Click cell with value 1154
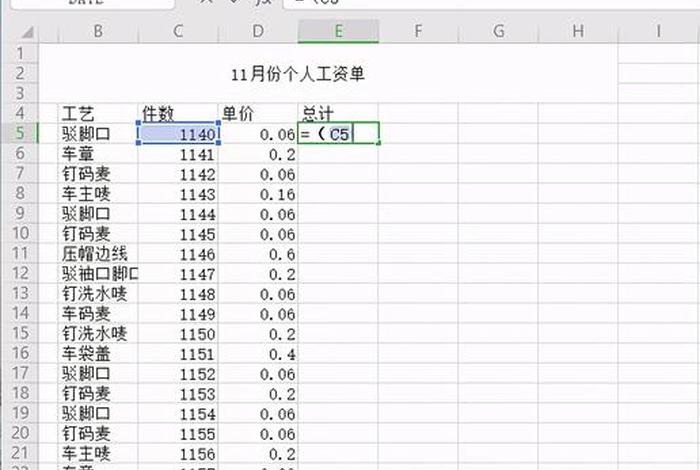 pyautogui.click(x=178, y=413)
